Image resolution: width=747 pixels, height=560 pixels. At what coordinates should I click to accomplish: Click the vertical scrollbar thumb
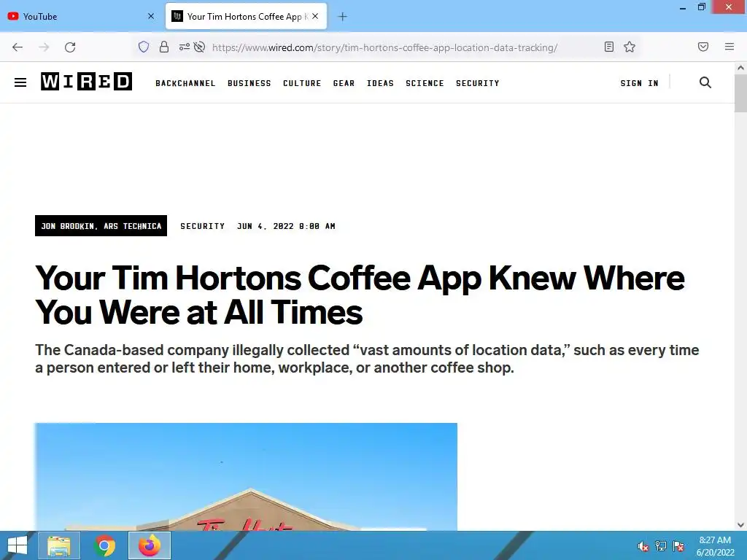click(x=740, y=93)
